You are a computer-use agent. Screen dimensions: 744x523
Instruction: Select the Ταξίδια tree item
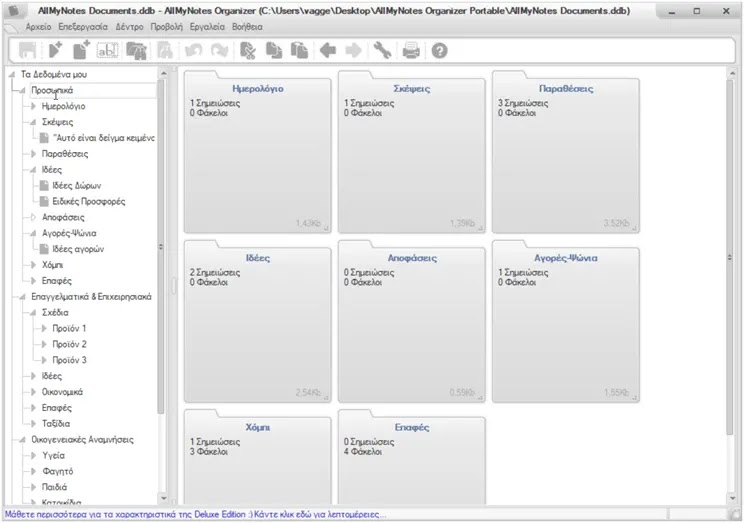pos(56,424)
